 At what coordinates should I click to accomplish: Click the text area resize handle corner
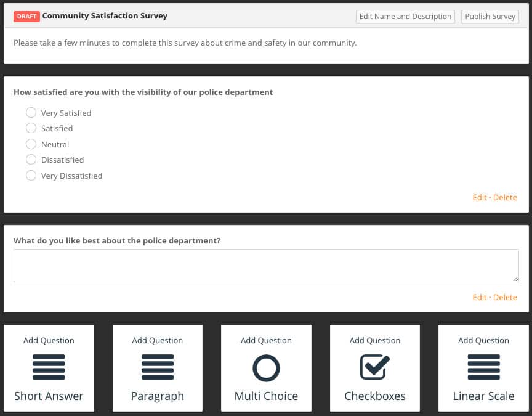pos(516,279)
